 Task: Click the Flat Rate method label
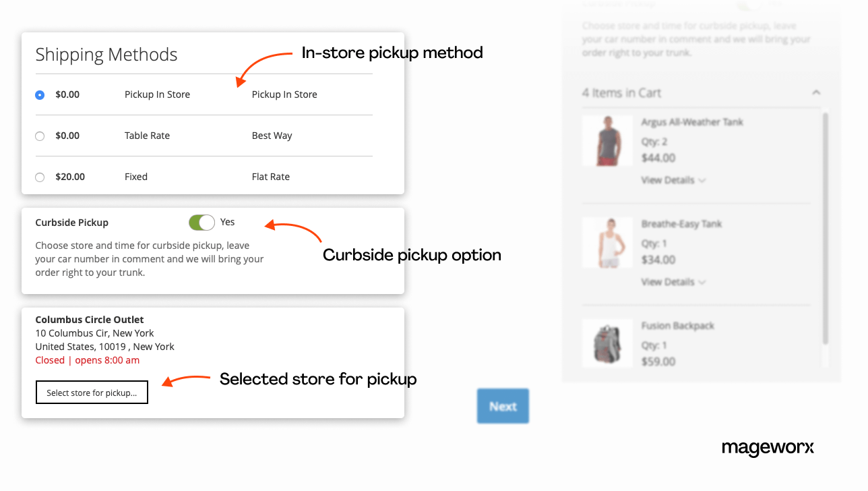[x=270, y=177]
